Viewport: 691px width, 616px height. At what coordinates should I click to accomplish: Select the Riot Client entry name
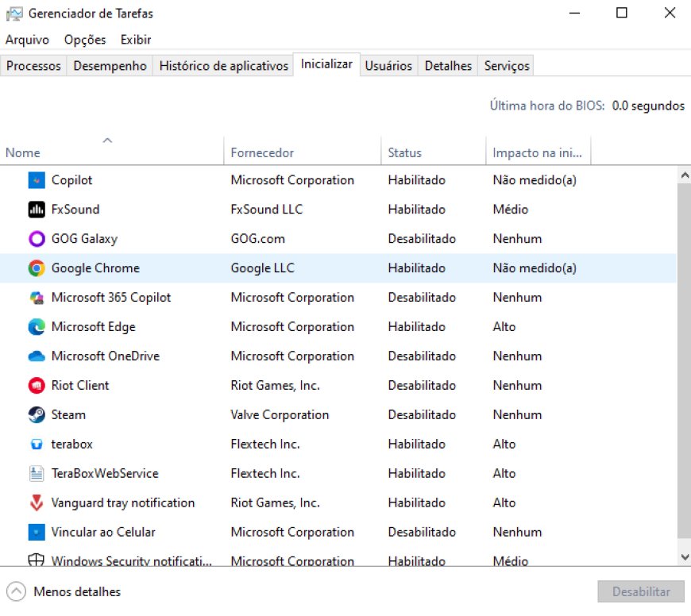click(80, 386)
